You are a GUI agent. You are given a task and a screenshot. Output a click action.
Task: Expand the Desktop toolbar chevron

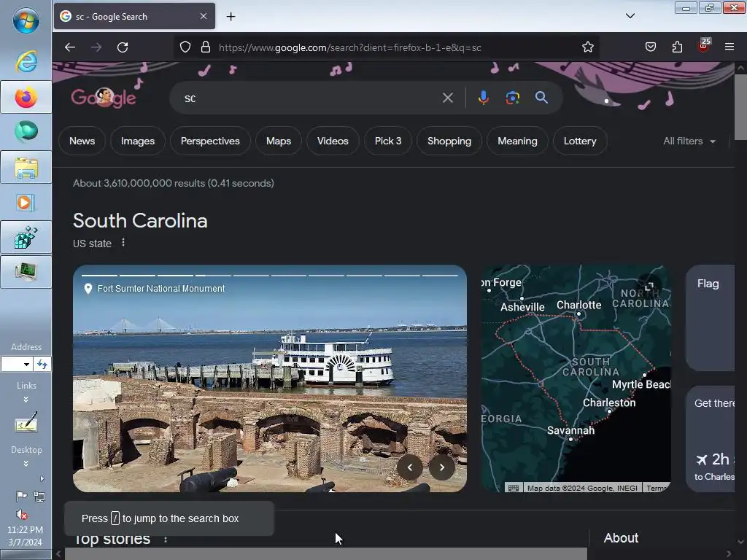26,463
